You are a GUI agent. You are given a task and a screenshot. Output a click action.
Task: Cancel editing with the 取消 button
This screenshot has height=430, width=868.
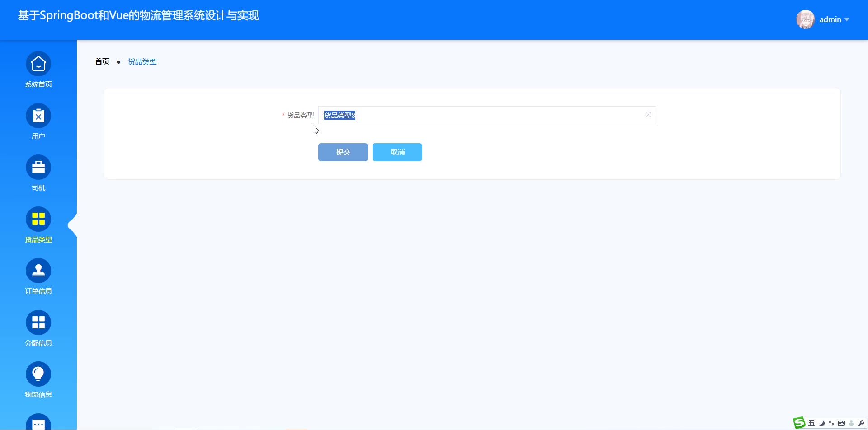click(x=397, y=152)
